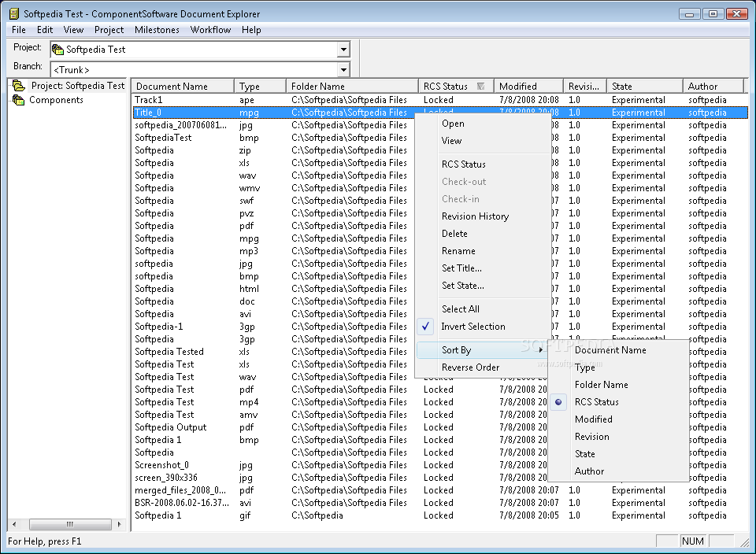756x554 pixels.
Task: Choose View from the context menu
Action: 482,141
